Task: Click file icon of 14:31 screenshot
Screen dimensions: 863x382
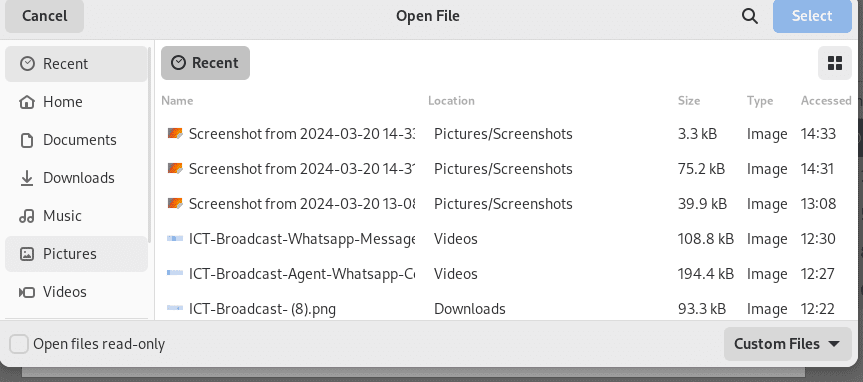Action: pyautogui.click(x=175, y=168)
